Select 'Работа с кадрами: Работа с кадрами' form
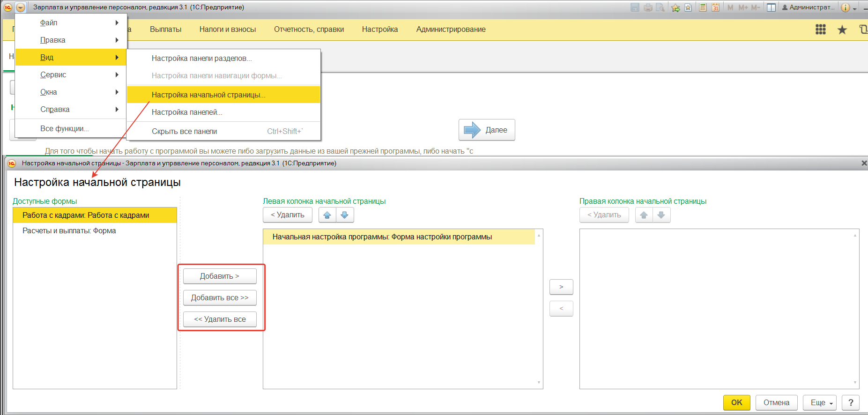 (x=95, y=215)
